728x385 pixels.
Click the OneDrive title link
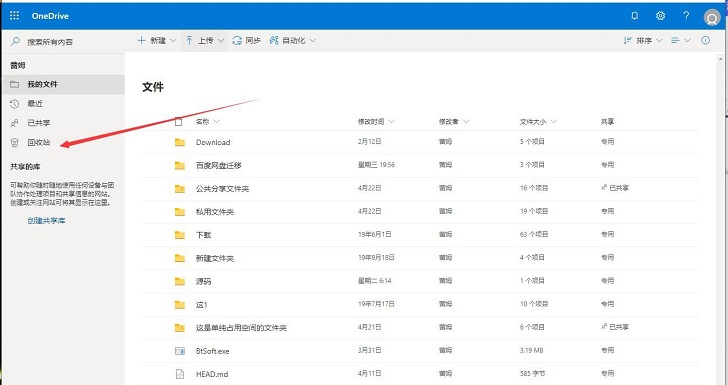(x=50, y=16)
